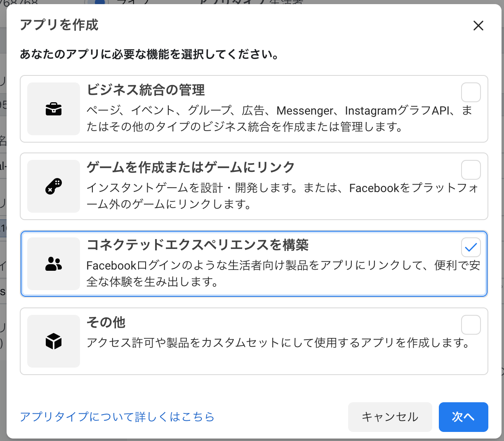
Task: Close the アプリを作成 dialog with X
Action: click(x=478, y=26)
